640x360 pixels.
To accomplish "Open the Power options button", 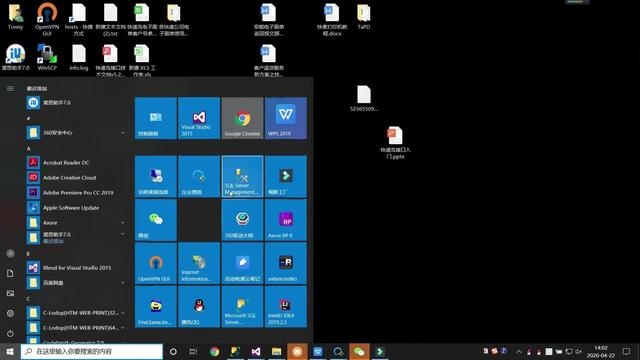I will [x=10, y=333].
